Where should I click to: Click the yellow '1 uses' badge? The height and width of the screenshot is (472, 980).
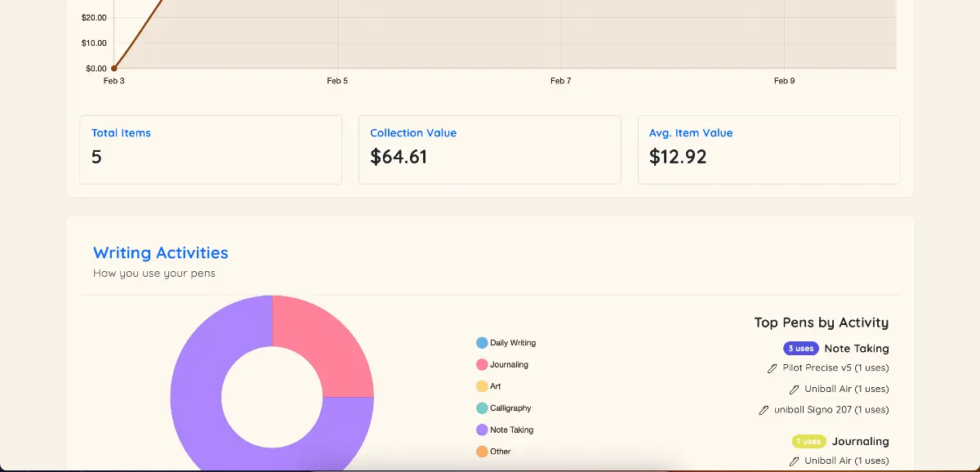pos(808,442)
